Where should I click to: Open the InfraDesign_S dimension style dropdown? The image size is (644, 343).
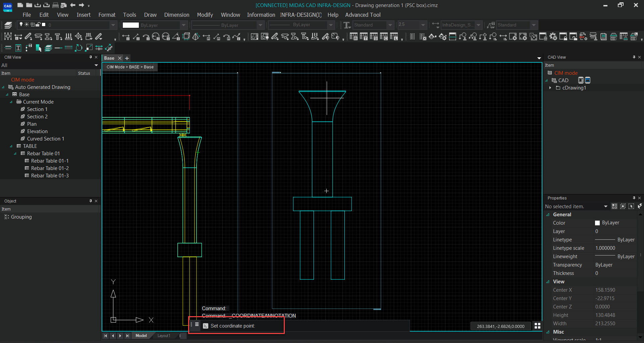coord(478,25)
